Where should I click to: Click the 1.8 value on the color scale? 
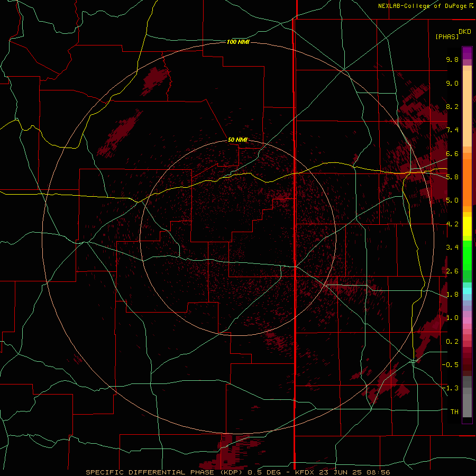tap(452, 295)
